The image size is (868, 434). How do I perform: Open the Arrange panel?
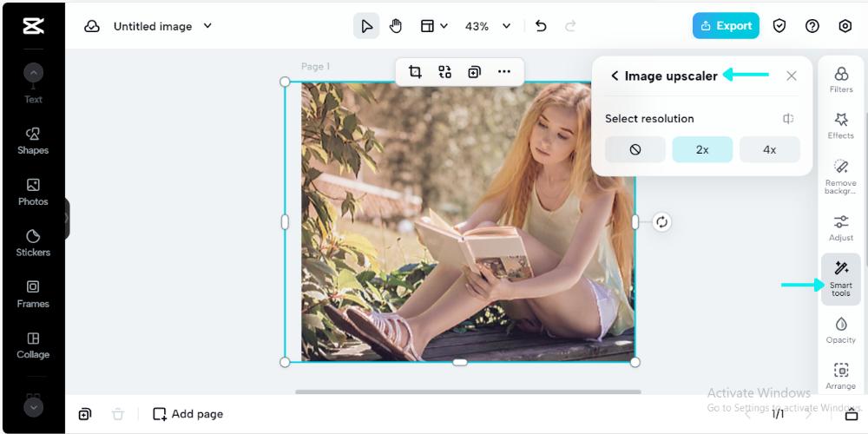pyautogui.click(x=841, y=377)
